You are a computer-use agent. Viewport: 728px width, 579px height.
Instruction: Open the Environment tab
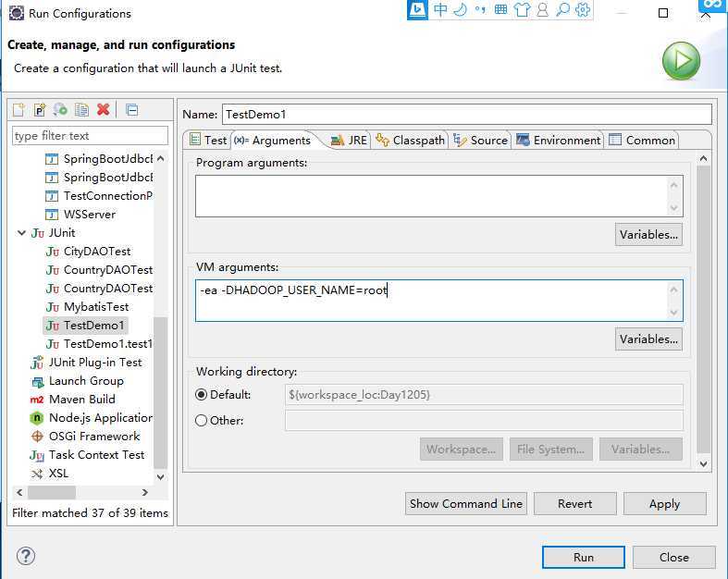point(558,140)
